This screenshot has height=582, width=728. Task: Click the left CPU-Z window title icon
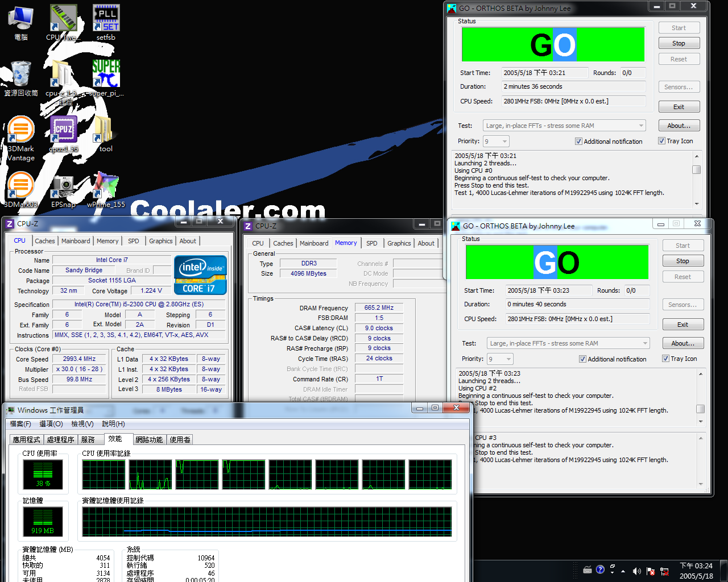click(x=10, y=224)
